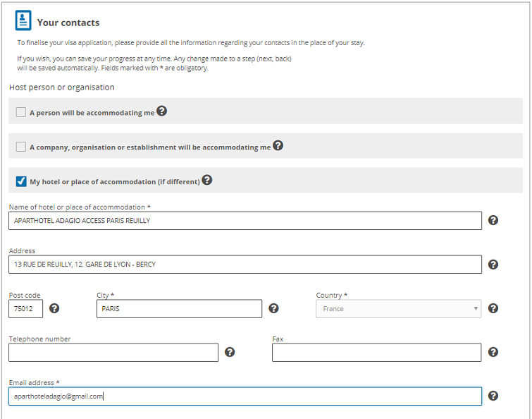Show help for hotel accommodation option
The width and height of the screenshot is (532, 419).
[x=207, y=180]
